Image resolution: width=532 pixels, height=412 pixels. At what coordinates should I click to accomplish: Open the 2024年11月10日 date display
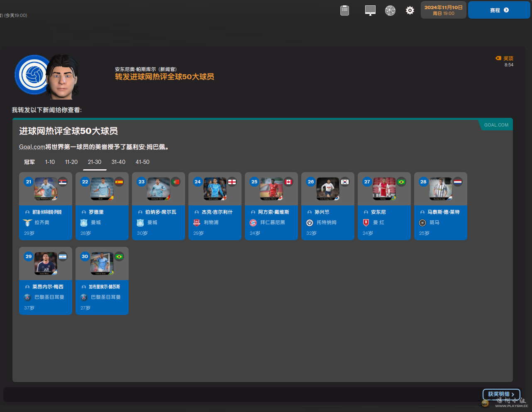pyautogui.click(x=443, y=10)
